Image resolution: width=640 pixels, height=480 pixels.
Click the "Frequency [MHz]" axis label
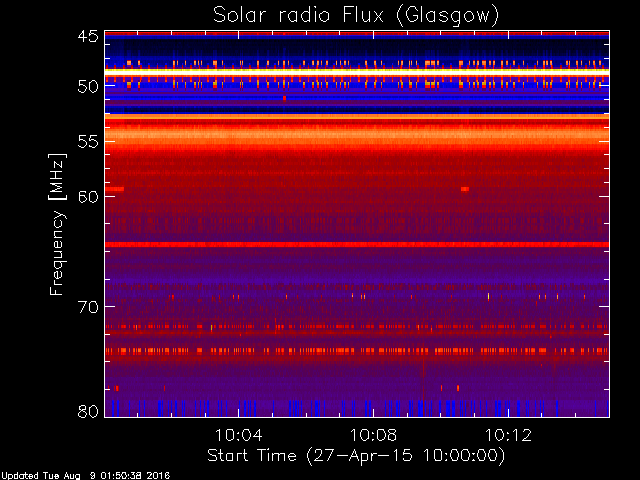(x=57, y=224)
